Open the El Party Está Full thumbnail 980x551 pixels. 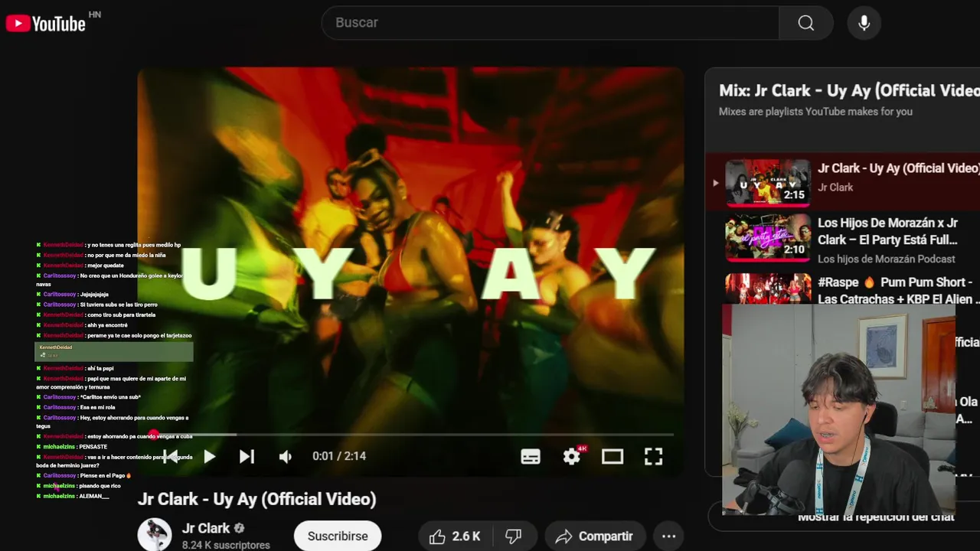click(768, 238)
